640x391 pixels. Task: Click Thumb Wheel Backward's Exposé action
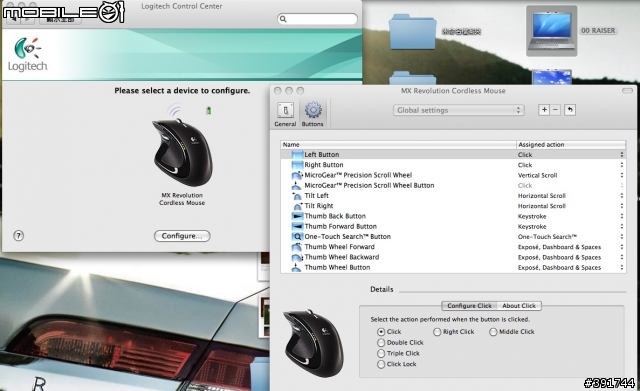pyautogui.click(x=559, y=258)
